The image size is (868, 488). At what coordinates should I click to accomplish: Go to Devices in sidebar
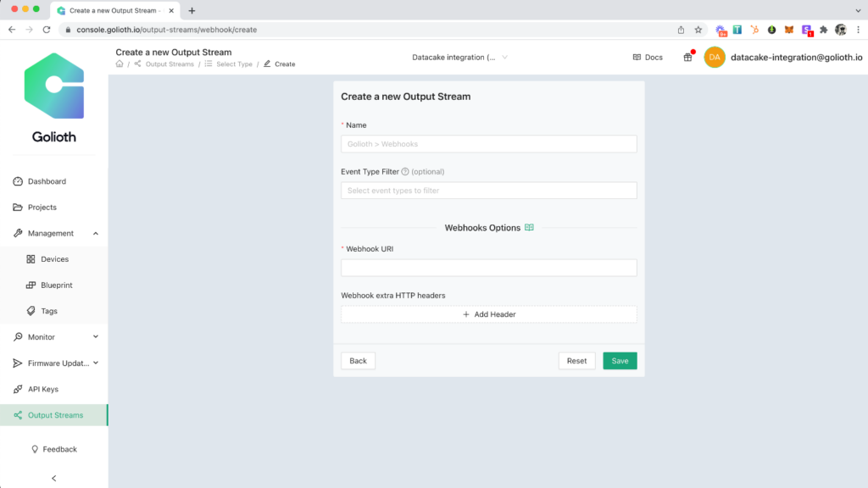[x=54, y=259]
